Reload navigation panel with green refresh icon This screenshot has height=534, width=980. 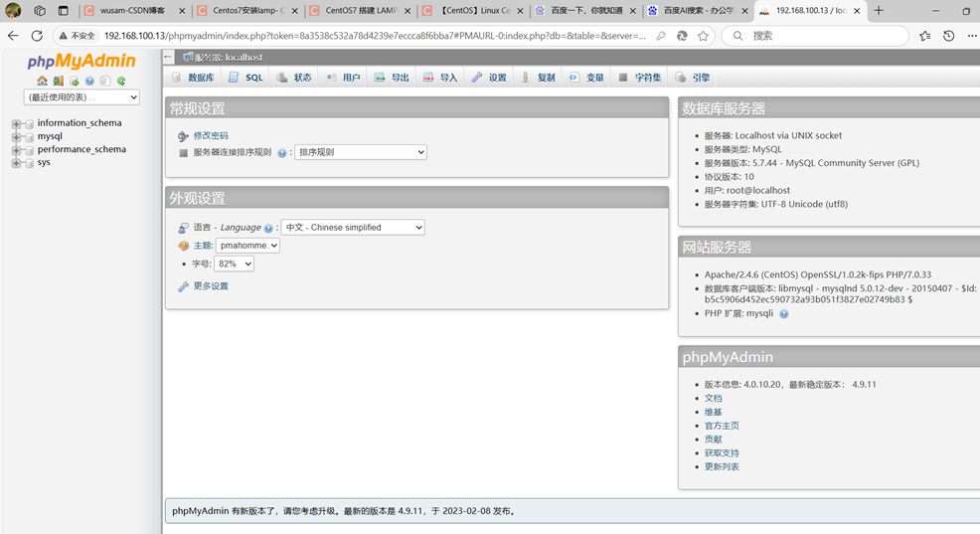[x=121, y=81]
